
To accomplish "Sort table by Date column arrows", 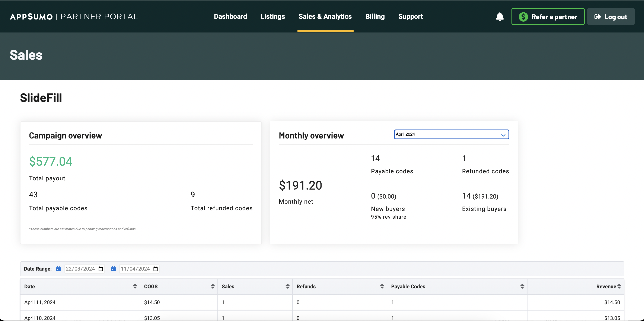I will point(135,286).
